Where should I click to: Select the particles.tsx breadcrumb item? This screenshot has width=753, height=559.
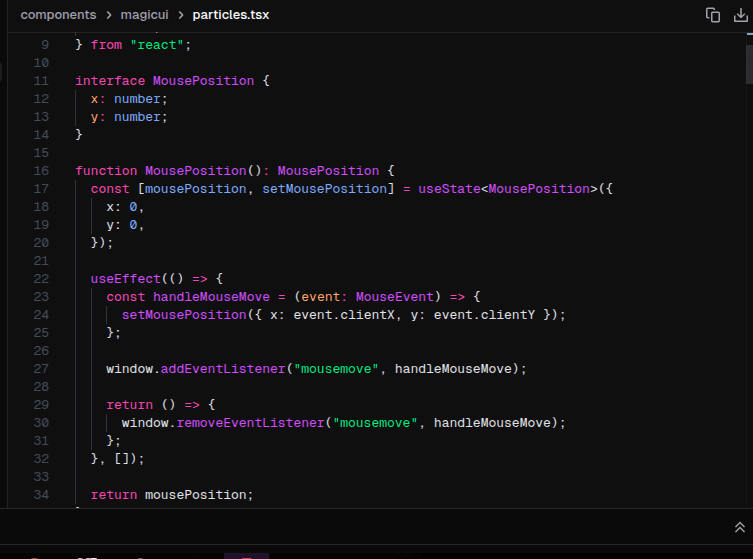(x=230, y=16)
